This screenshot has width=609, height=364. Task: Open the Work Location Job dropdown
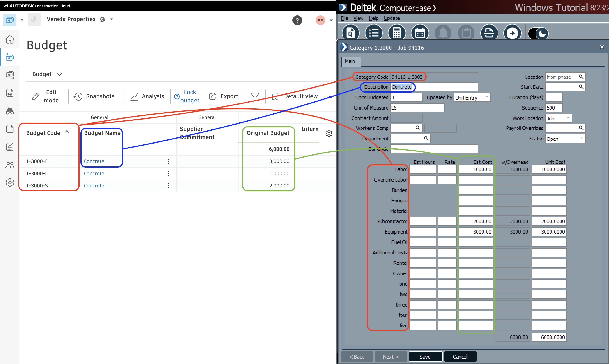coord(558,118)
